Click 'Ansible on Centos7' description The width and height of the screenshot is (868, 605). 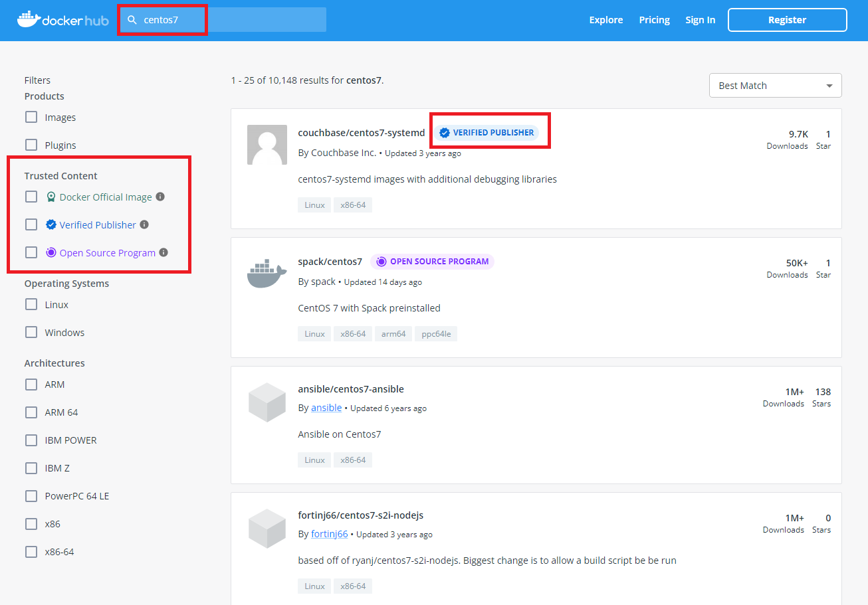point(340,434)
